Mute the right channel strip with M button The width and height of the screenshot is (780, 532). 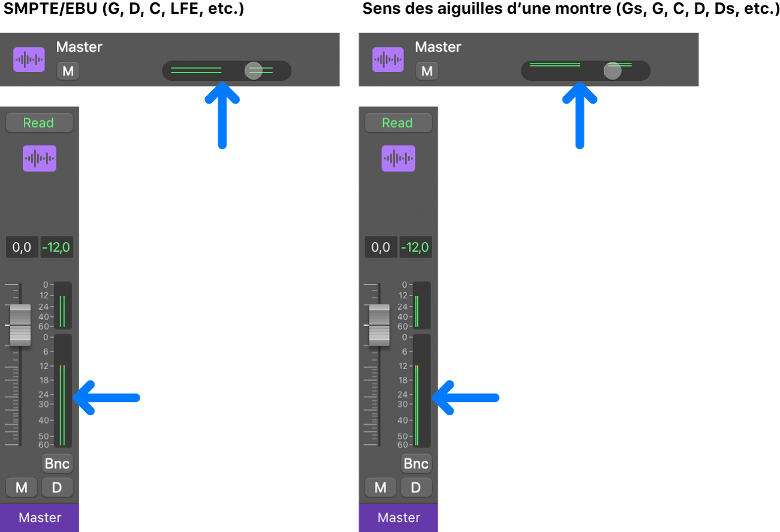[380, 487]
